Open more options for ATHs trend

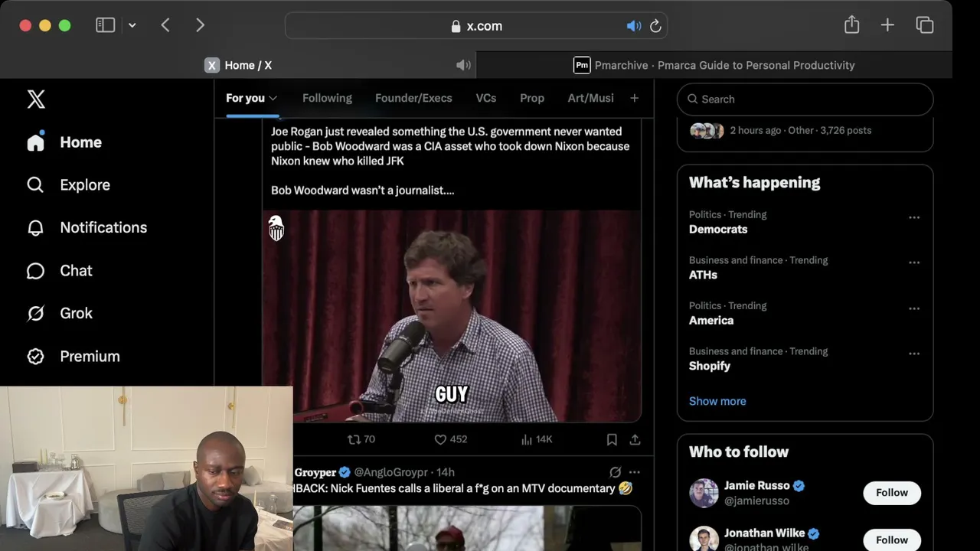click(x=914, y=262)
